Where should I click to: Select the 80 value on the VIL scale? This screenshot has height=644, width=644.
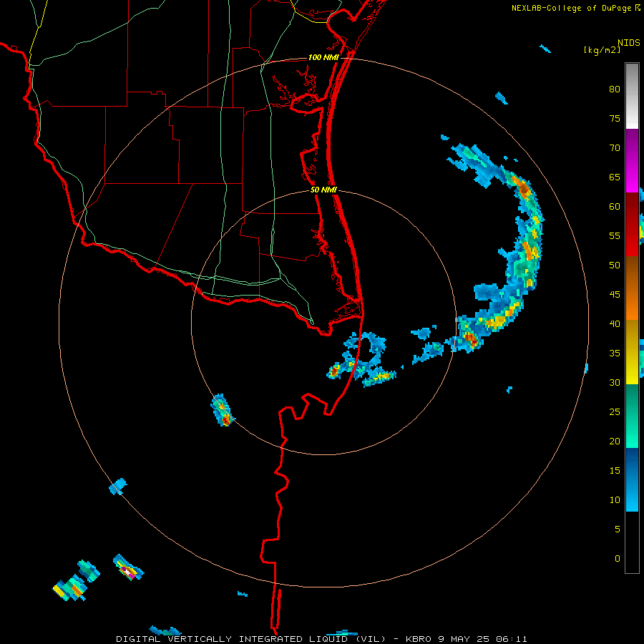click(x=615, y=89)
